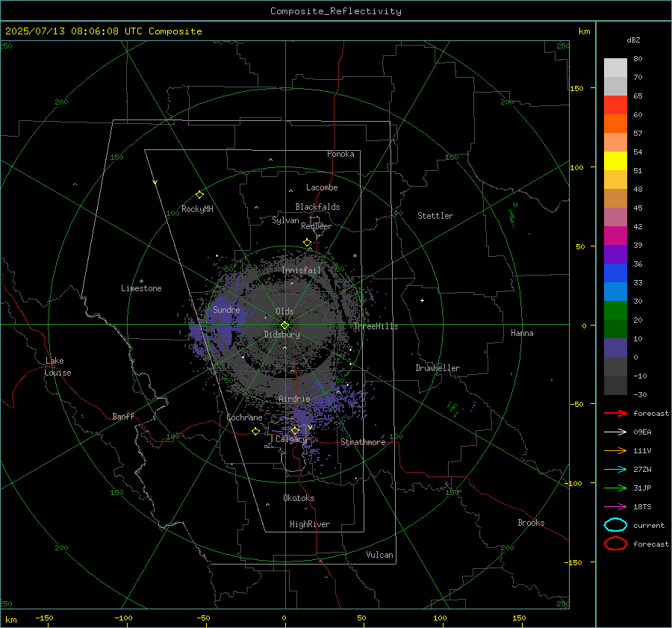This screenshot has height=628, width=672.
Task: Click the Lacombe city label
Action: pyautogui.click(x=322, y=187)
